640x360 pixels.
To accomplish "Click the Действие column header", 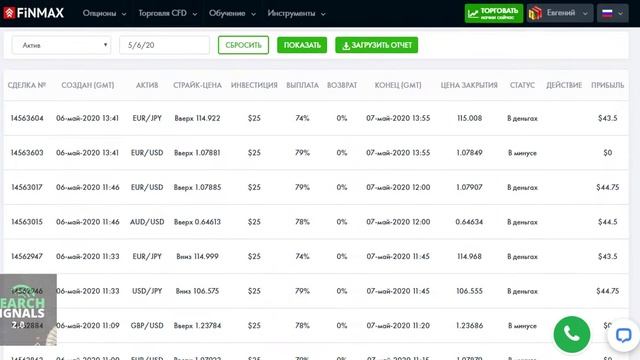I will pyautogui.click(x=564, y=85).
